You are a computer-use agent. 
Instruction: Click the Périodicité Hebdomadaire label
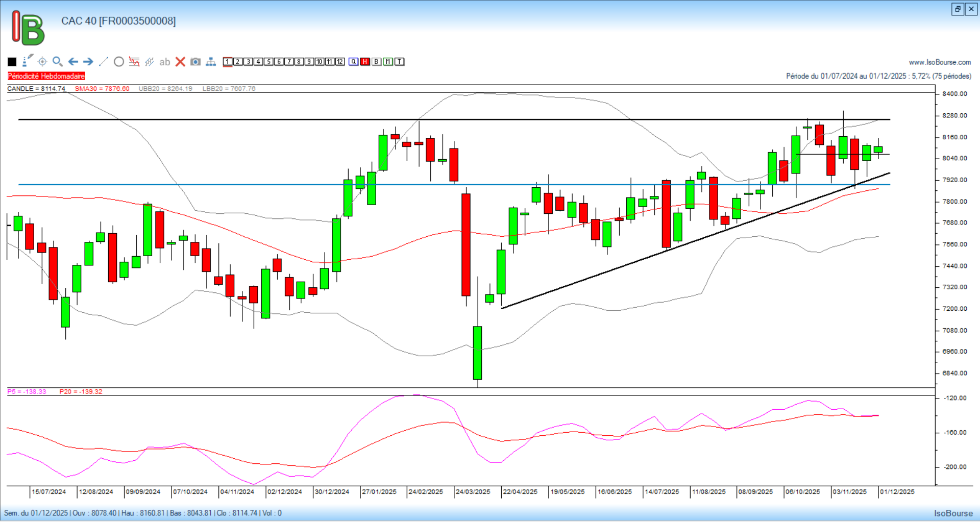point(46,76)
